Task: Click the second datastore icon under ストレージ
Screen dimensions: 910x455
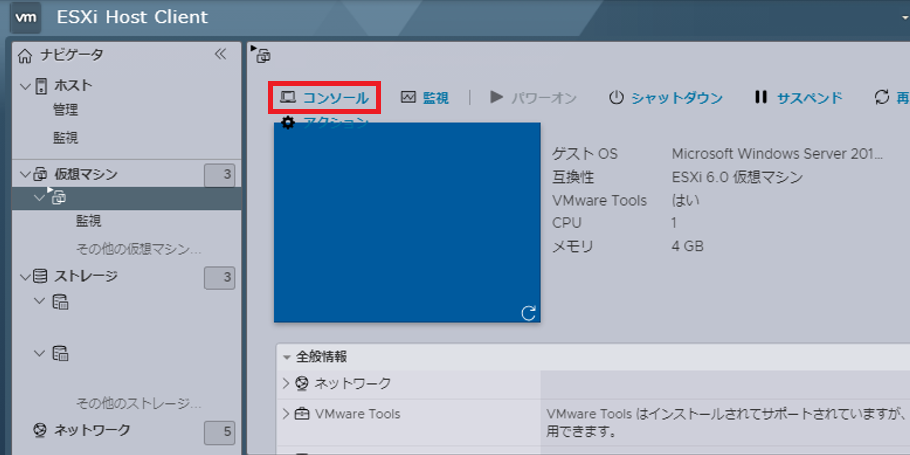Action: click(x=60, y=353)
